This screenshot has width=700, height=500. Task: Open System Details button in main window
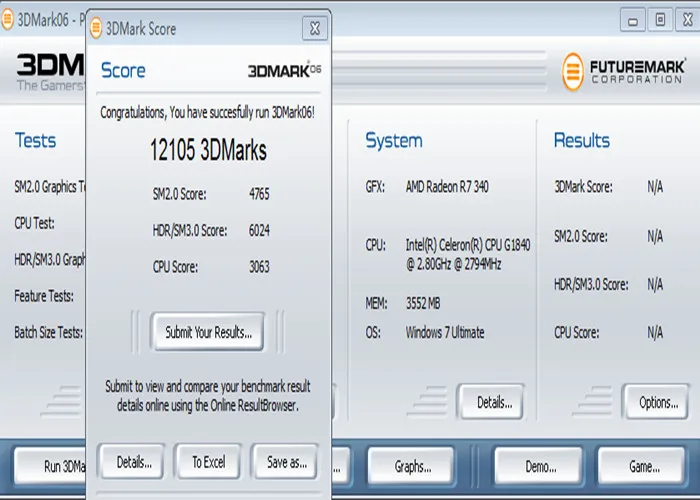pyautogui.click(x=492, y=402)
